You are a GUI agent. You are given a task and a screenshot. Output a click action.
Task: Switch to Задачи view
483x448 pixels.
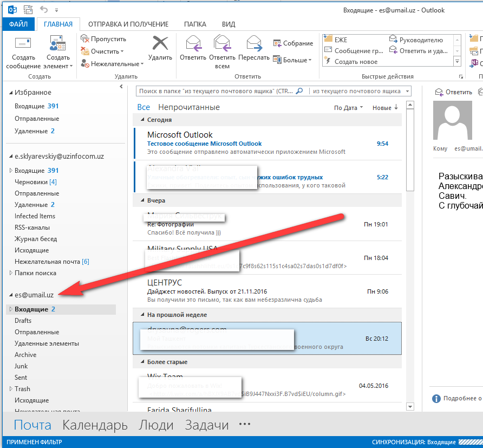pyautogui.click(x=207, y=425)
